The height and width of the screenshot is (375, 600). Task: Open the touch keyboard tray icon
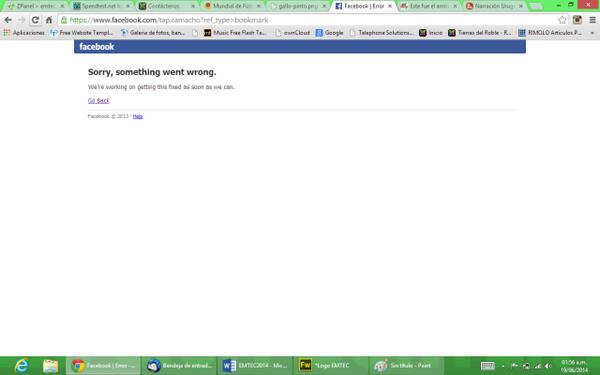(488, 366)
